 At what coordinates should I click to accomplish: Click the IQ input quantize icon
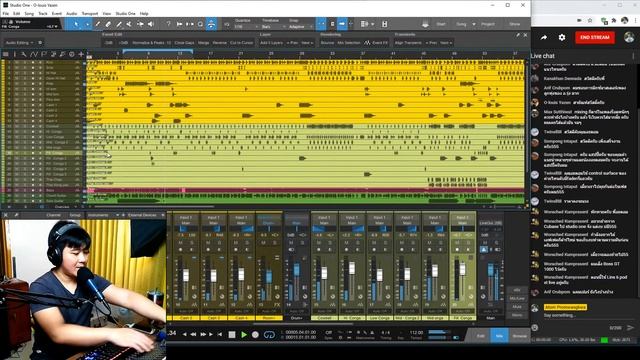click(227, 24)
